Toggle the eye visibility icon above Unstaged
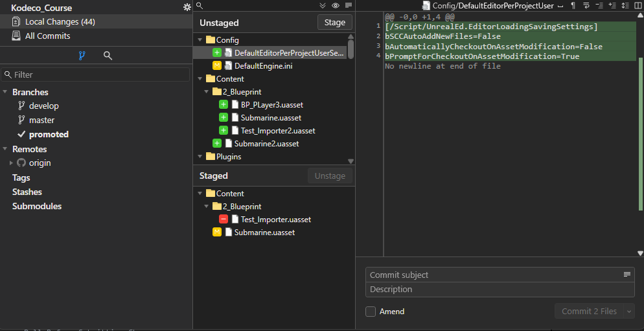The height and width of the screenshot is (331, 644). [336, 5]
